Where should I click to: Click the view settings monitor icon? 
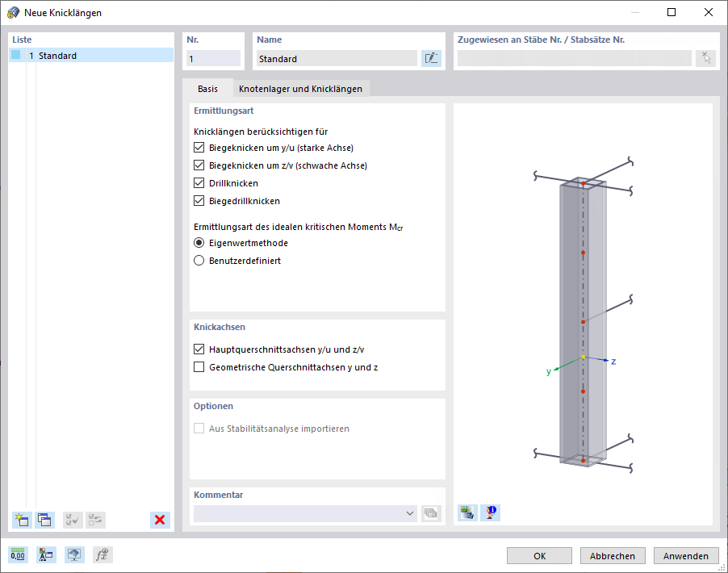pyautogui.click(x=74, y=554)
